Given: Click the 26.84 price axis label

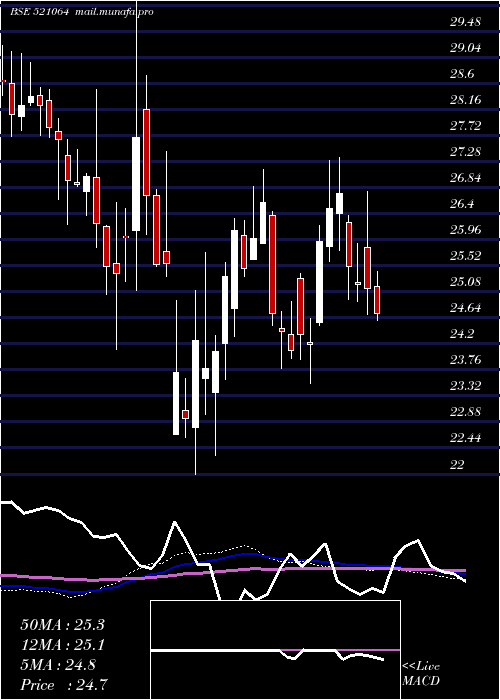Looking at the screenshot, I should click(x=466, y=178).
